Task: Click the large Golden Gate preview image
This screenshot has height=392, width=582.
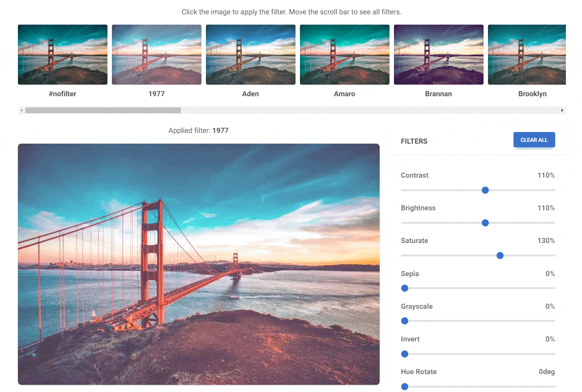Action: (199, 264)
